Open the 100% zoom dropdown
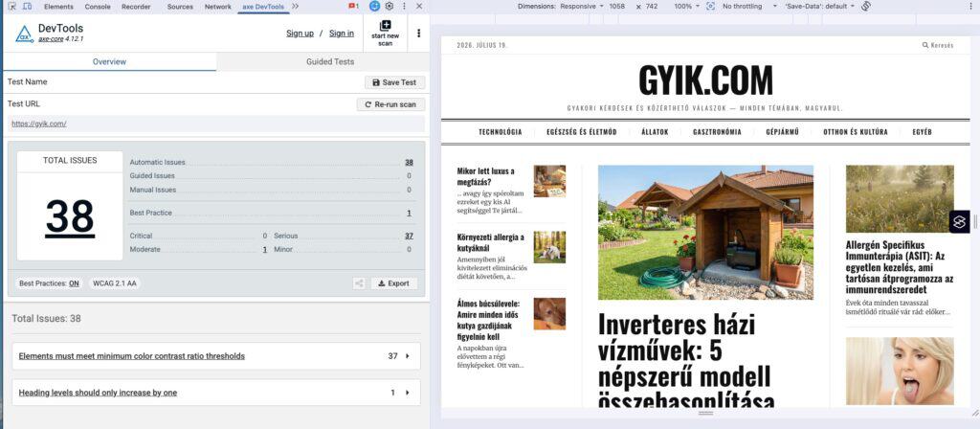 click(x=687, y=7)
